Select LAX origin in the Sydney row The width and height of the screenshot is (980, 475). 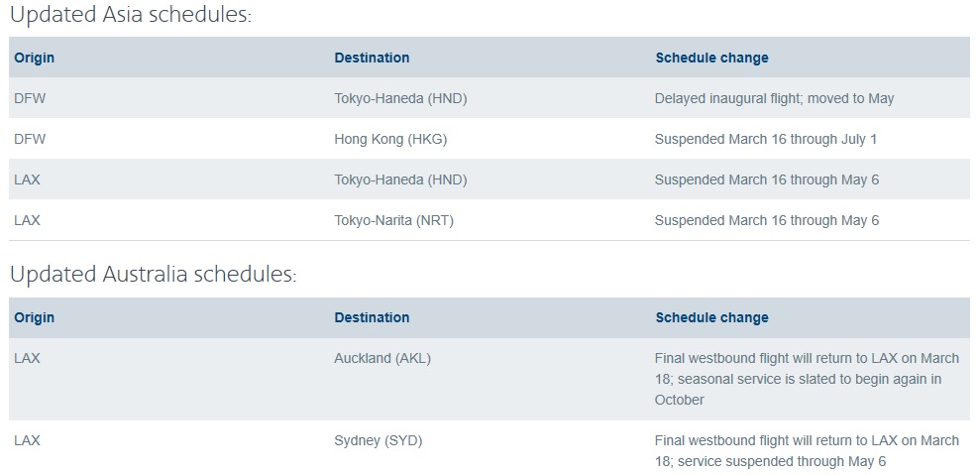27,440
